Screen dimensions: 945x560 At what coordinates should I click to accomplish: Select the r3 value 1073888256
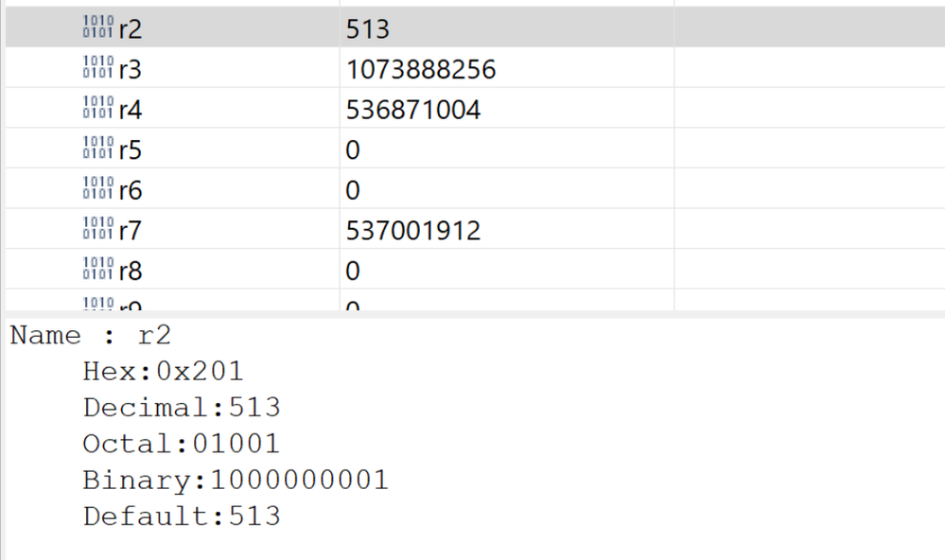pos(420,70)
